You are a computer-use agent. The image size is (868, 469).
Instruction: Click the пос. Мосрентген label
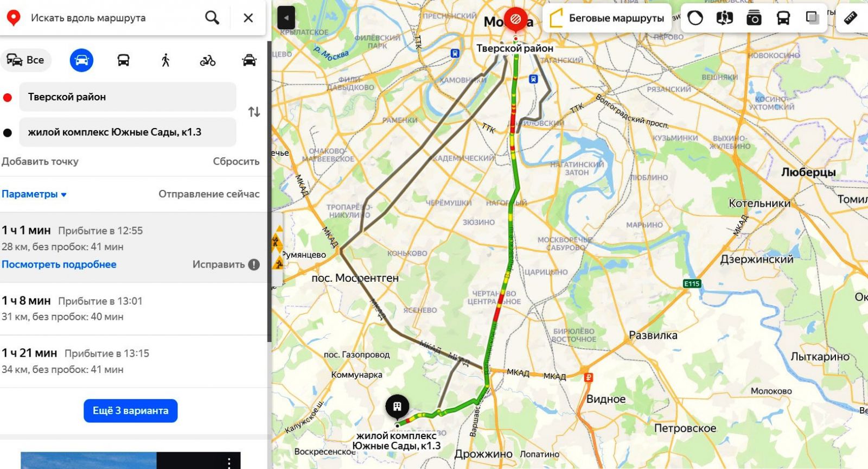click(x=355, y=278)
